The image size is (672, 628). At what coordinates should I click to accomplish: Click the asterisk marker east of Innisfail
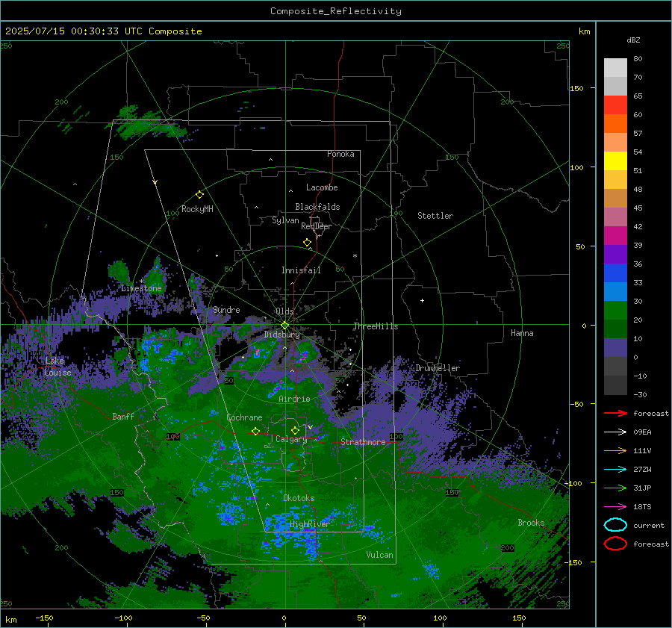click(x=355, y=256)
